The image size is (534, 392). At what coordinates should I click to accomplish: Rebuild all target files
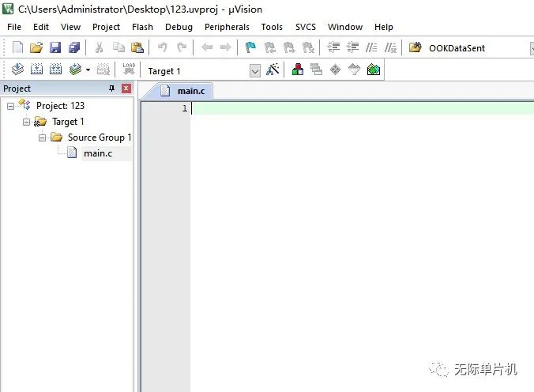click(55, 70)
